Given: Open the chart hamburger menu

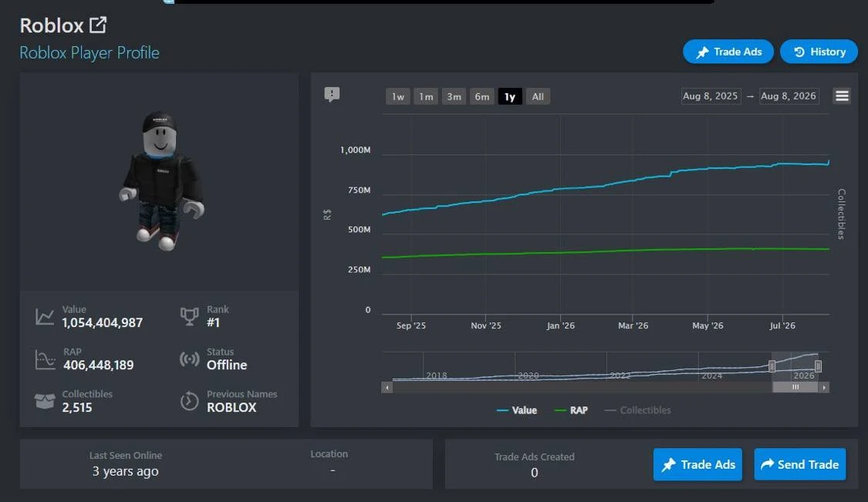Looking at the screenshot, I should [x=842, y=96].
